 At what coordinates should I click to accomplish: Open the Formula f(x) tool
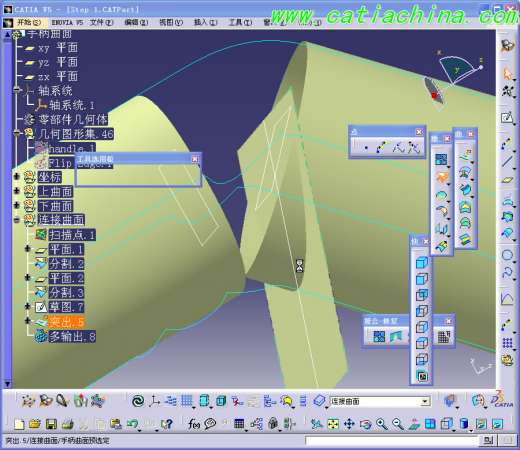[x=194, y=424]
